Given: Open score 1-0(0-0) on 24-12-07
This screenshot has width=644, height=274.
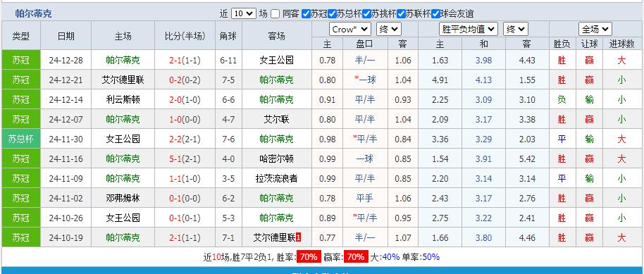Looking at the screenshot, I should point(185,120).
